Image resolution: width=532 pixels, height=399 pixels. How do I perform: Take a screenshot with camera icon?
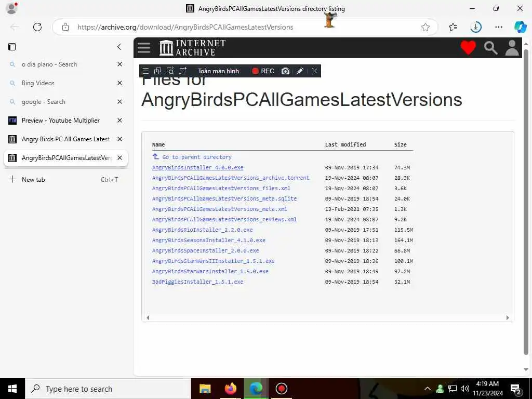[285, 71]
